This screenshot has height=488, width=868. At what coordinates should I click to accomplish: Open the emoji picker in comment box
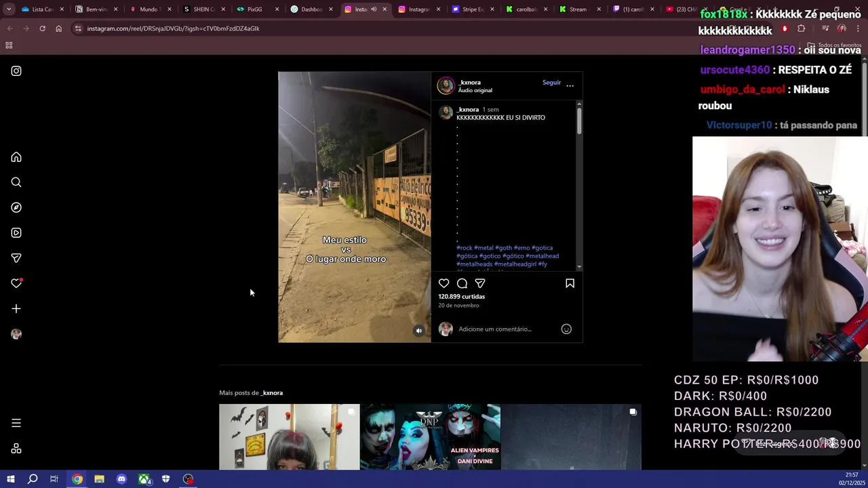pos(566,329)
